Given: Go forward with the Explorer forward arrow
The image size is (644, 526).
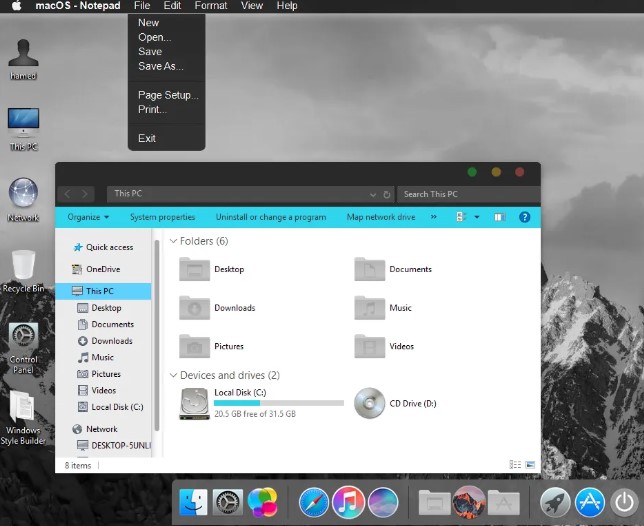Looking at the screenshot, I should [x=85, y=194].
